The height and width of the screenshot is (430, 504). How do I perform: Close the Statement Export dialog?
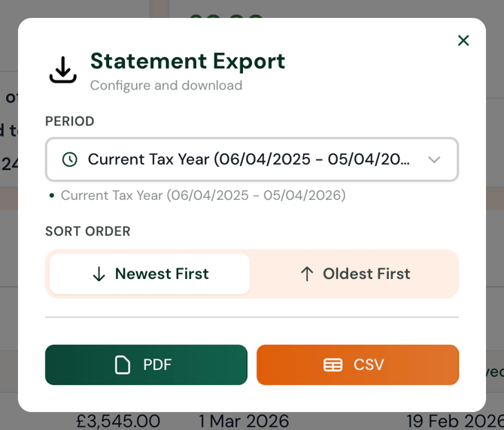click(463, 41)
